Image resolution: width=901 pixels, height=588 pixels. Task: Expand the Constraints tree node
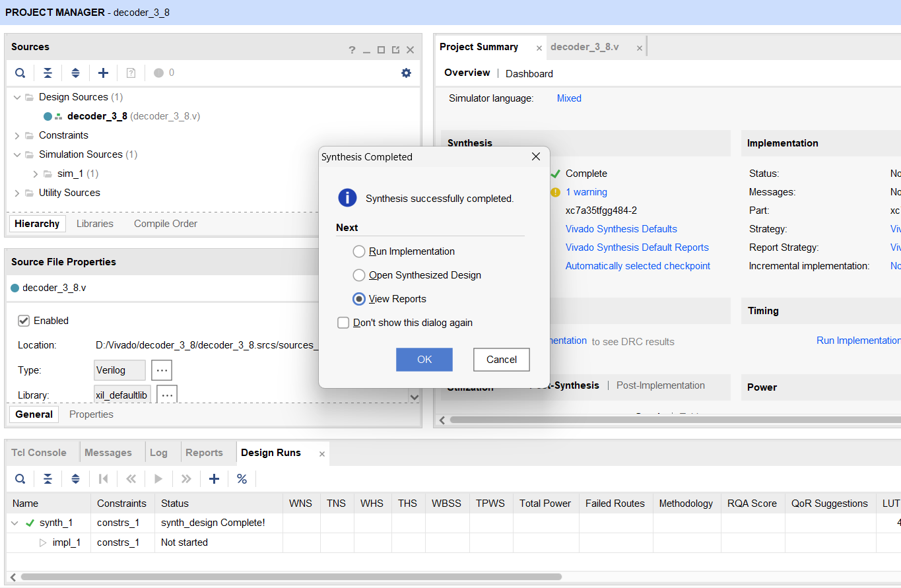point(17,135)
